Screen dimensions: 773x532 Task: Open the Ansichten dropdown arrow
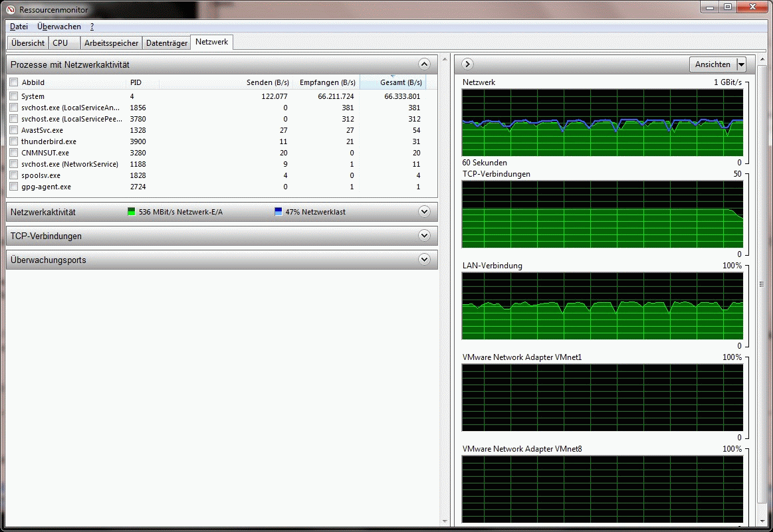point(741,64)
